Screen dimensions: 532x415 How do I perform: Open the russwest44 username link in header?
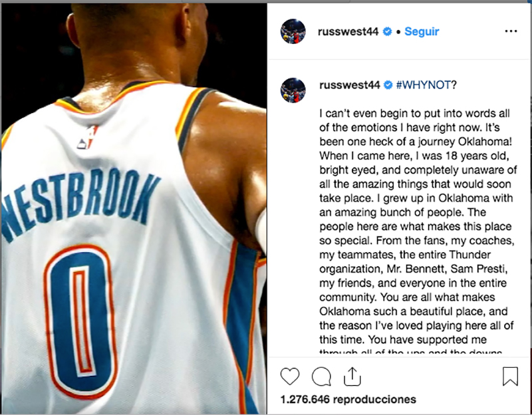click(348, 31)
